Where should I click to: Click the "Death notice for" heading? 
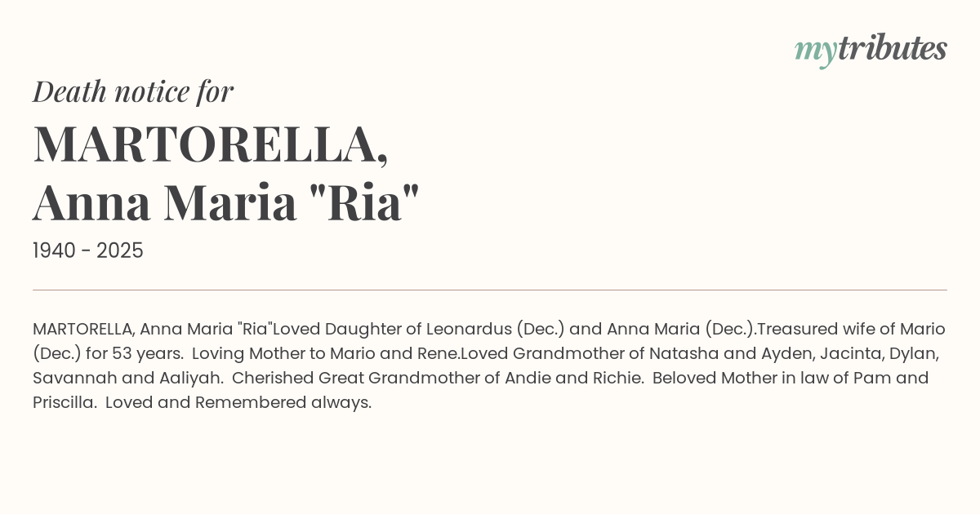click(133, 91)
